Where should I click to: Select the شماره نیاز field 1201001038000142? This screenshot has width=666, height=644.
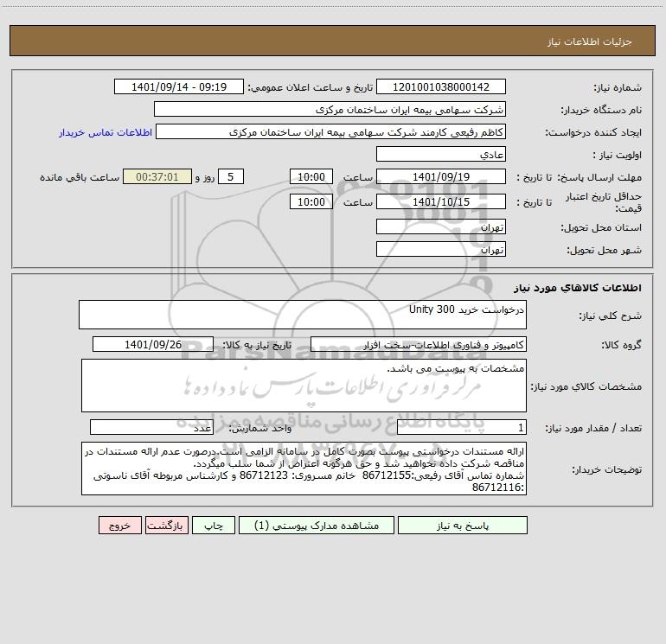click(441, 87)
